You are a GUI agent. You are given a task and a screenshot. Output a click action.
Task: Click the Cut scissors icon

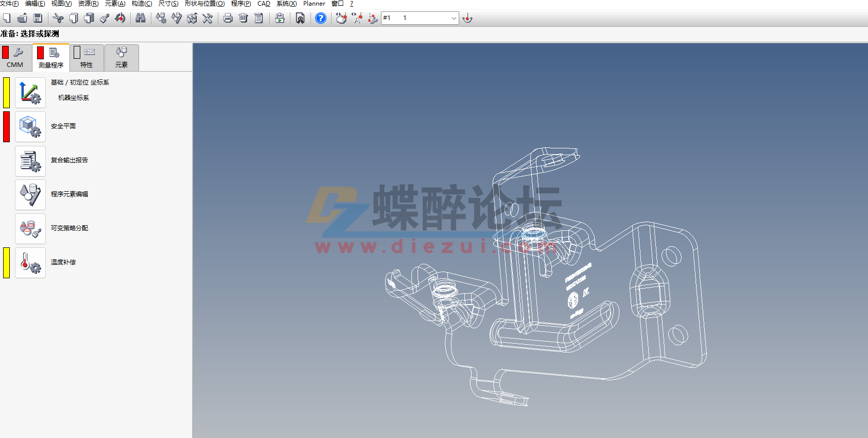click(58, 19)
